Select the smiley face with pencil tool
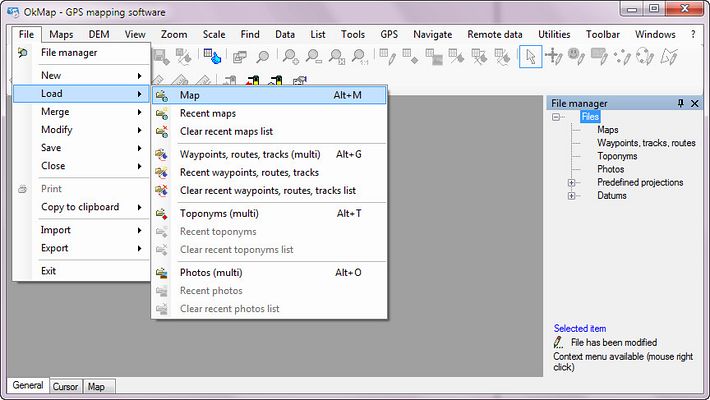Viewport: 710px width, 400px height. click(x=576, y=57)
